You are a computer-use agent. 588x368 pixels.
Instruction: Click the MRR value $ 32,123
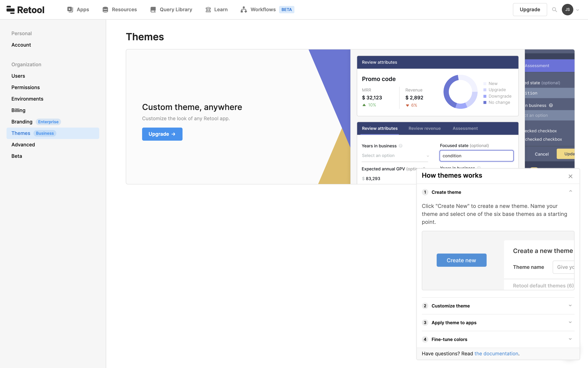tap(372, 98)
